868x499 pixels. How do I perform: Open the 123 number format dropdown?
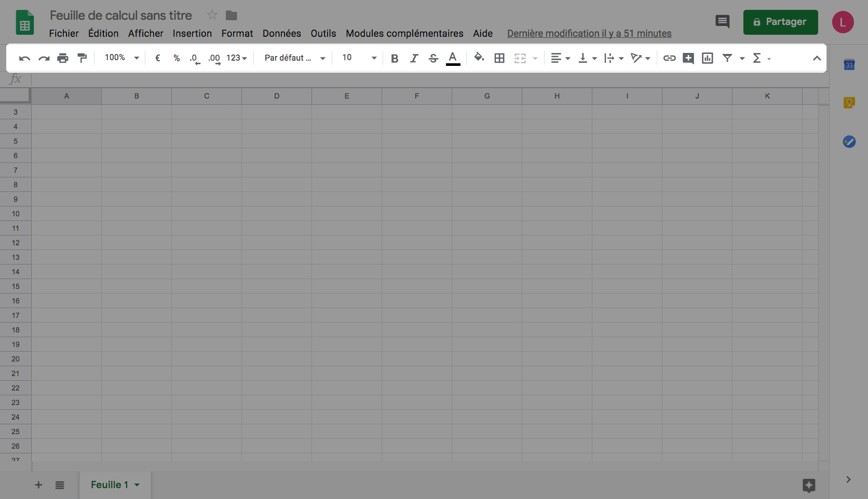coord(237,58)
